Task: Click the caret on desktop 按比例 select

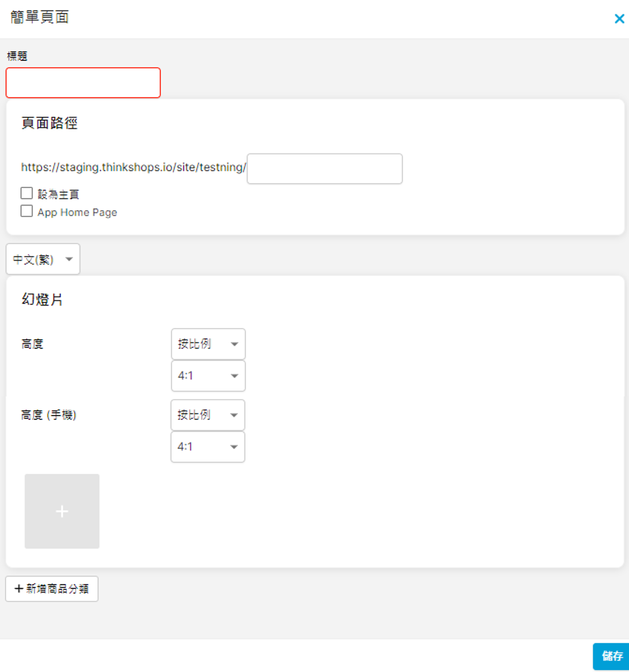Action: pos(234,345)
